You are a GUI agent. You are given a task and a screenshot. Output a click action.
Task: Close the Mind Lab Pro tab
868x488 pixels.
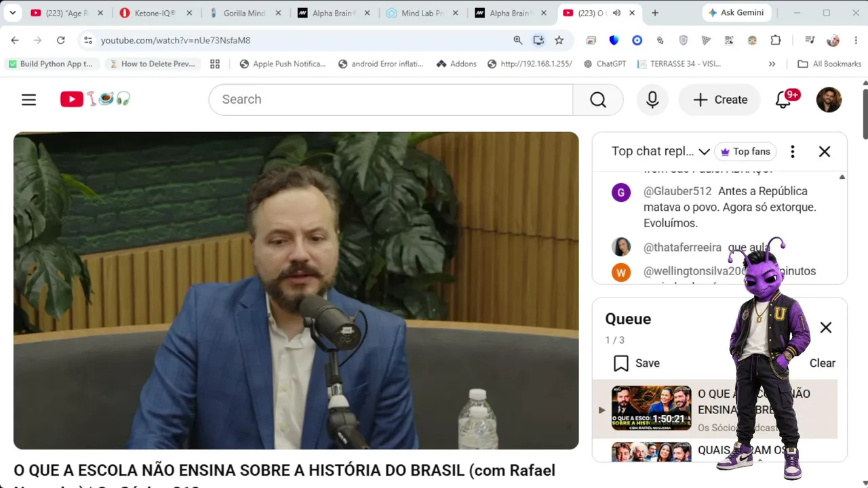click(455, 13)
